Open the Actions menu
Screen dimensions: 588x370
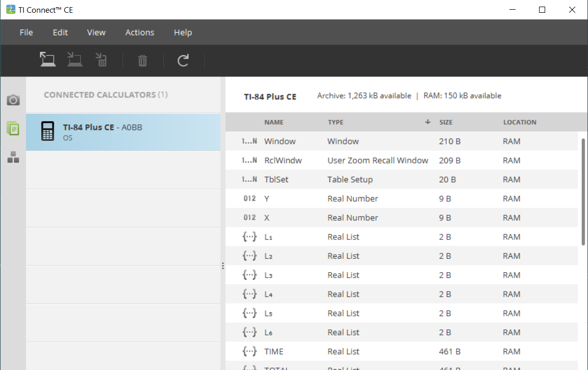140,33
